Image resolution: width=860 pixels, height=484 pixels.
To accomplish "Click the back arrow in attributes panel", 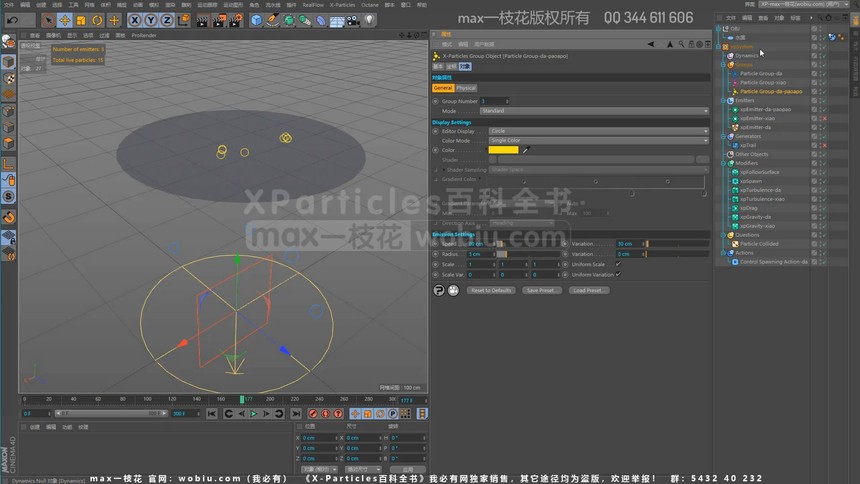I will [x=650, y=44].
